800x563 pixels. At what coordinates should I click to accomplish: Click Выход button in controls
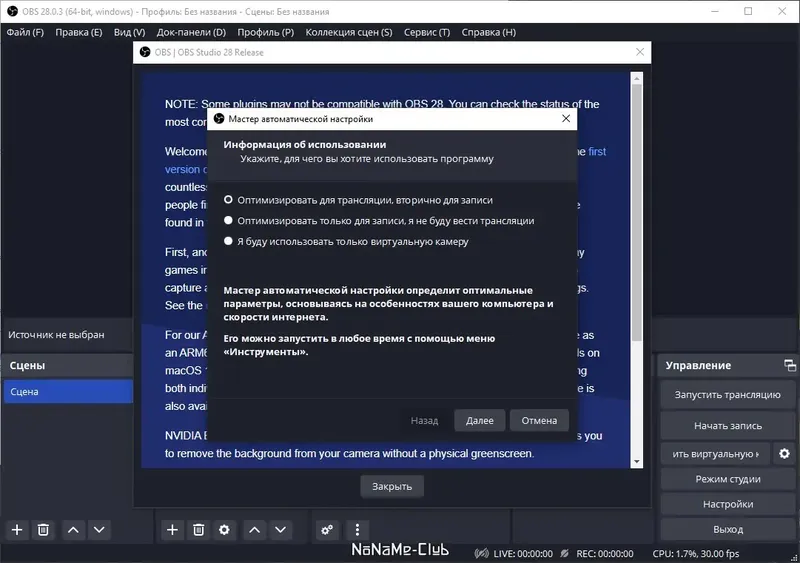pyautogui.click(x=728, y=529)
